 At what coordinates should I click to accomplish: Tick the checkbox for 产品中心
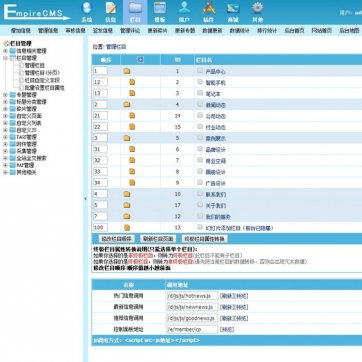200,70
